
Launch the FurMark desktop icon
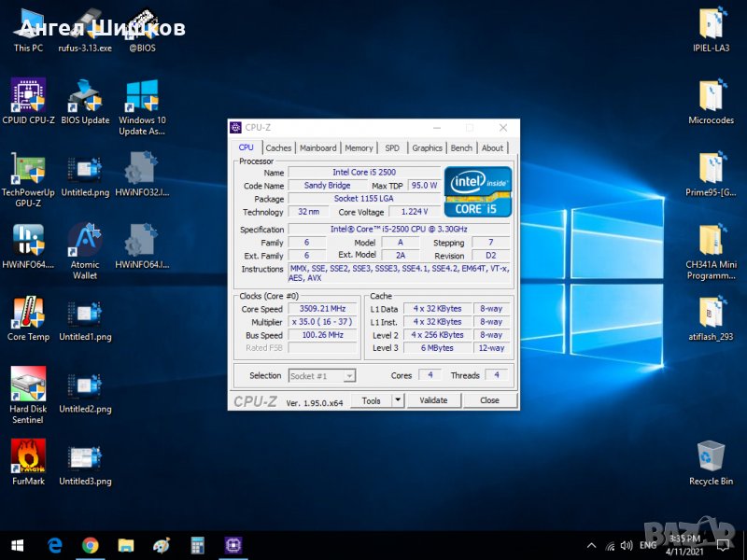pyautogui.click(x=28, y=457)
